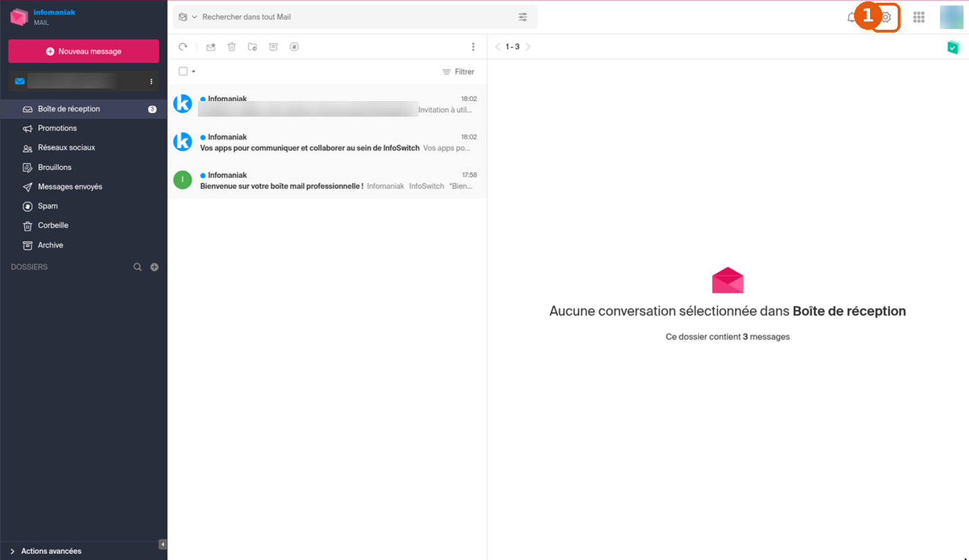
Task: Refresh the message list
Action: (183, 47)
